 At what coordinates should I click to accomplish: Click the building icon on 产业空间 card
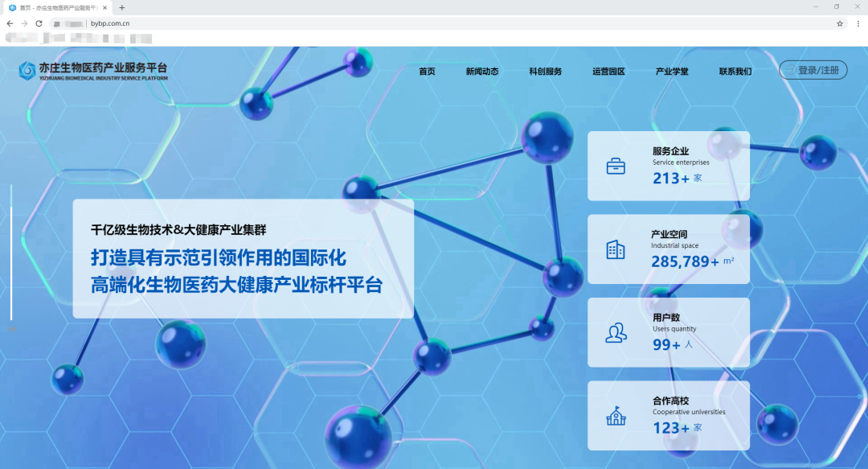(x=616, y=249)
